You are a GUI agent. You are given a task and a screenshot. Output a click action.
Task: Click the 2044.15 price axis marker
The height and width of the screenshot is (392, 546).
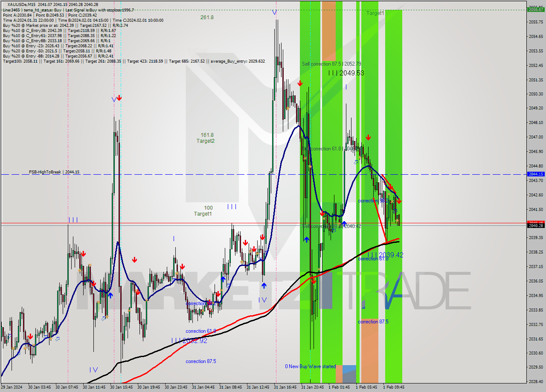click(536, 174)
